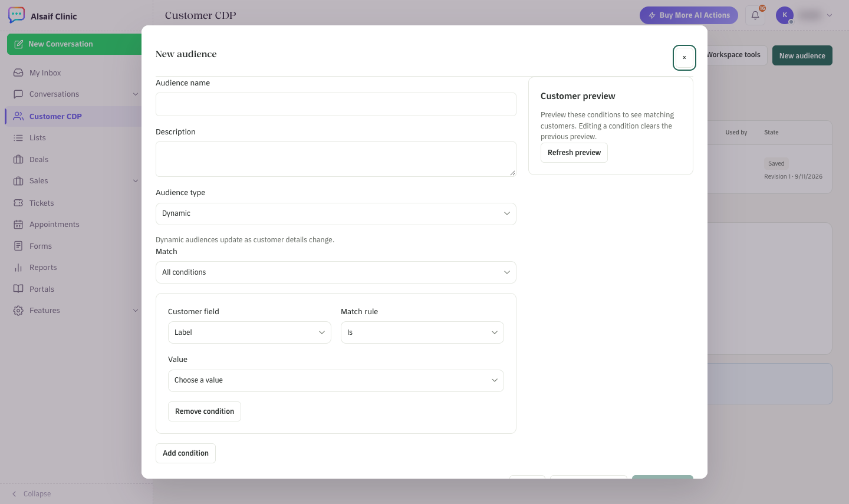Viewport: 849px width, 504px height.
Task: Open notifications bell icon
Action: [x=755, y=15]
